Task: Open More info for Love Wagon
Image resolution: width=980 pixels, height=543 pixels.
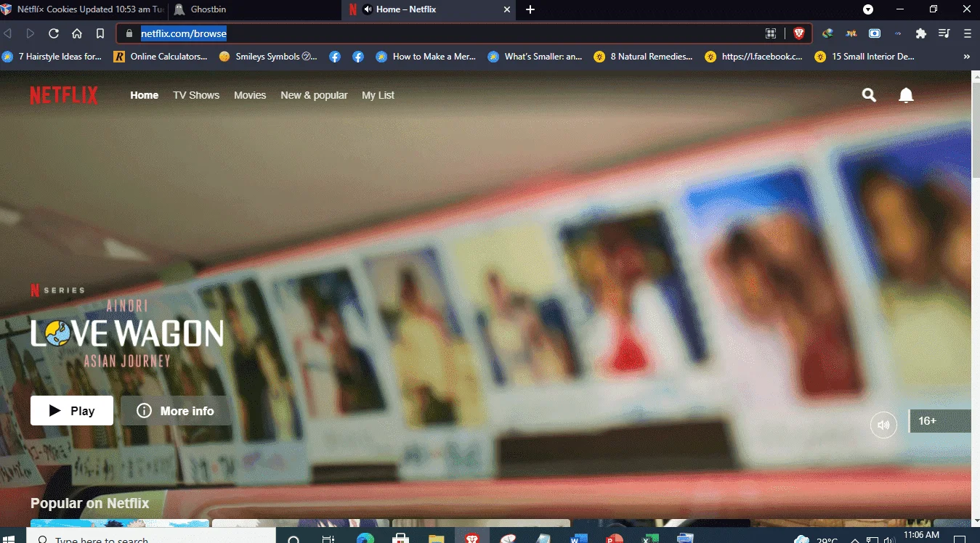Action: 176,411
